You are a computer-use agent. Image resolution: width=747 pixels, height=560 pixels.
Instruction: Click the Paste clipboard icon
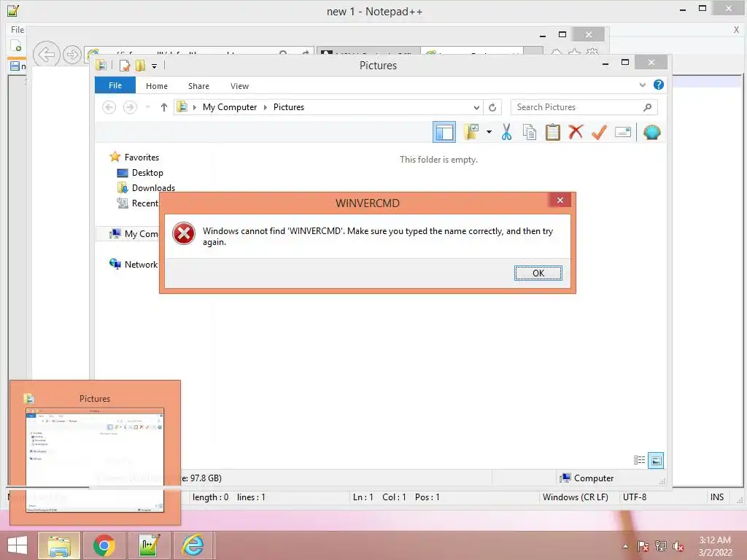[x=553, y=133]
